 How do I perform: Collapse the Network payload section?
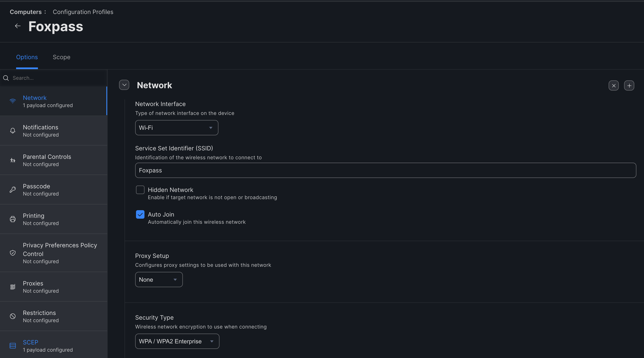tap(124, 85)
